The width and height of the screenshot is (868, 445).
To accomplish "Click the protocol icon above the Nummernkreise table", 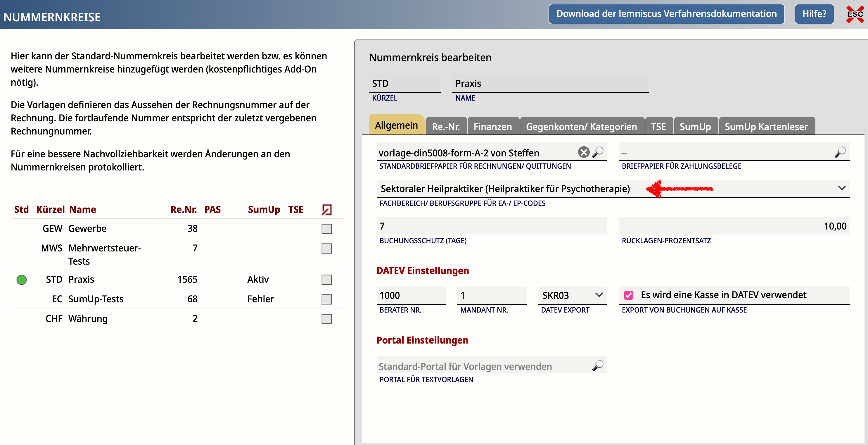I will coord(326,209).
